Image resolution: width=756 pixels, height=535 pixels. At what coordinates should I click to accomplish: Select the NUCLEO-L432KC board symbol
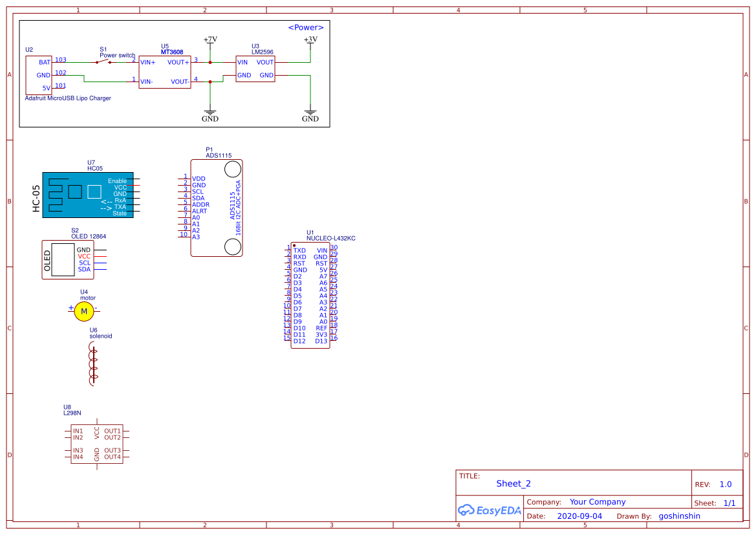310,295
